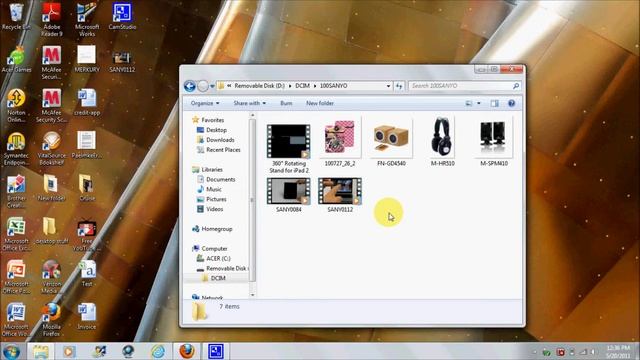Click navigation pane scrollbar down arrow
This screenshot has height=360, width=640.
point(252,295)
